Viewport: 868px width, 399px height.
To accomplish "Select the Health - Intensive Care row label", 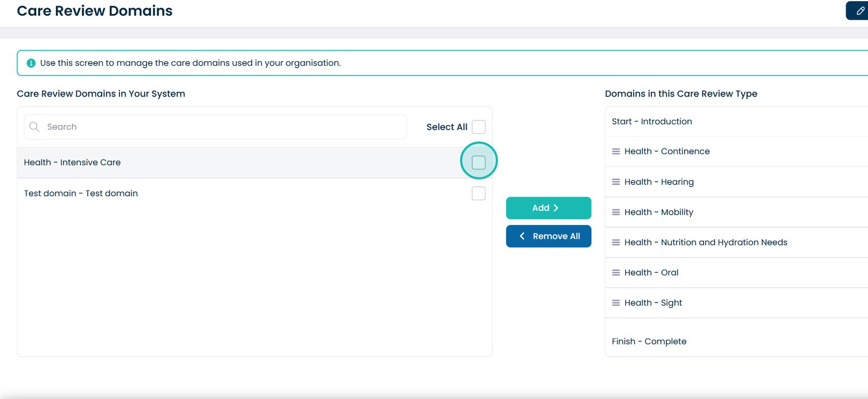I will (72, 162).
